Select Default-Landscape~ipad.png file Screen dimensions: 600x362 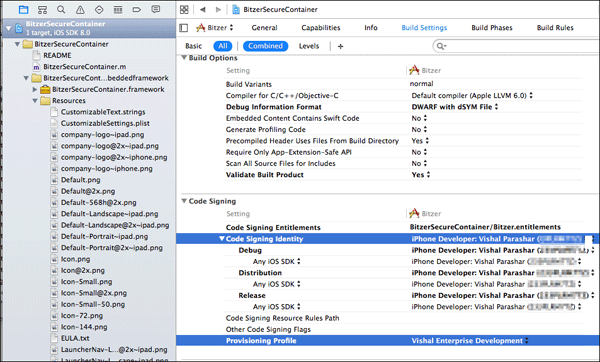[109, 214]
